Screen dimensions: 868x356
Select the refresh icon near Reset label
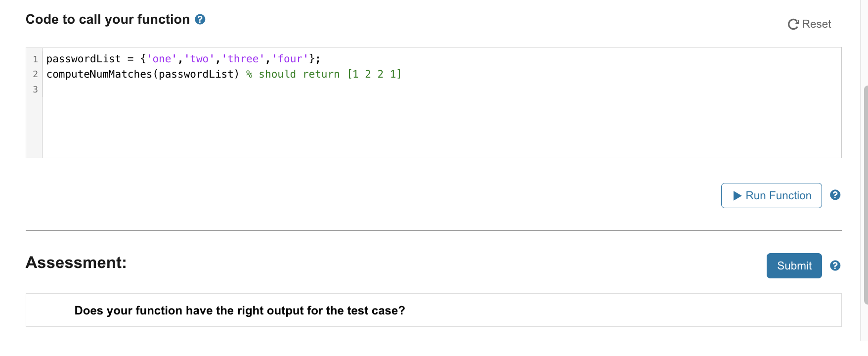(793, 24)
